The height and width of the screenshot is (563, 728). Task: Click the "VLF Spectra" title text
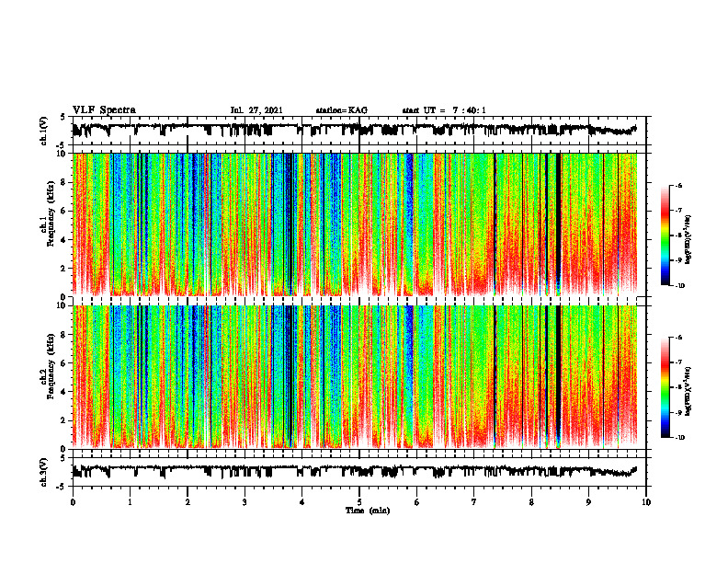(x=104, y=109)
